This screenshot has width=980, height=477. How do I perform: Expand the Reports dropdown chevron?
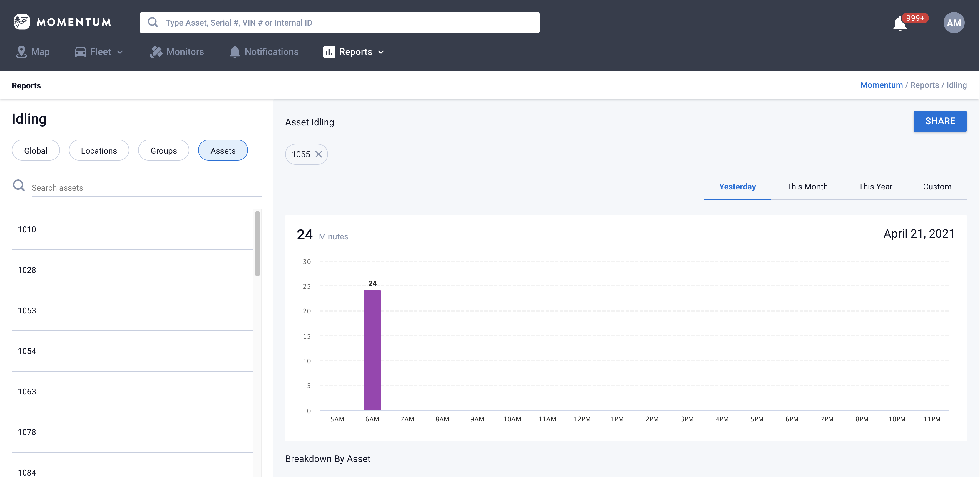click(x=381, y=52)
